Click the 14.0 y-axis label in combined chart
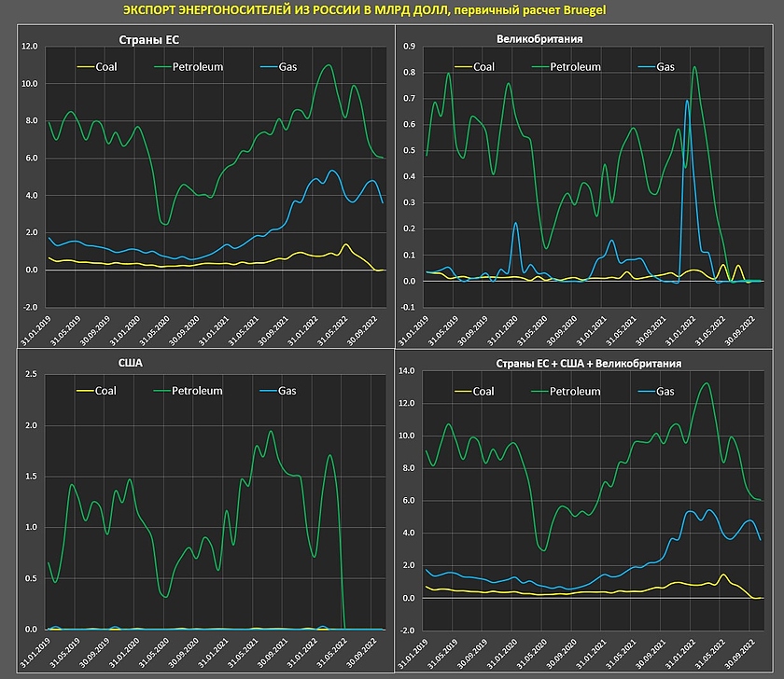 (x=407, y=371)
